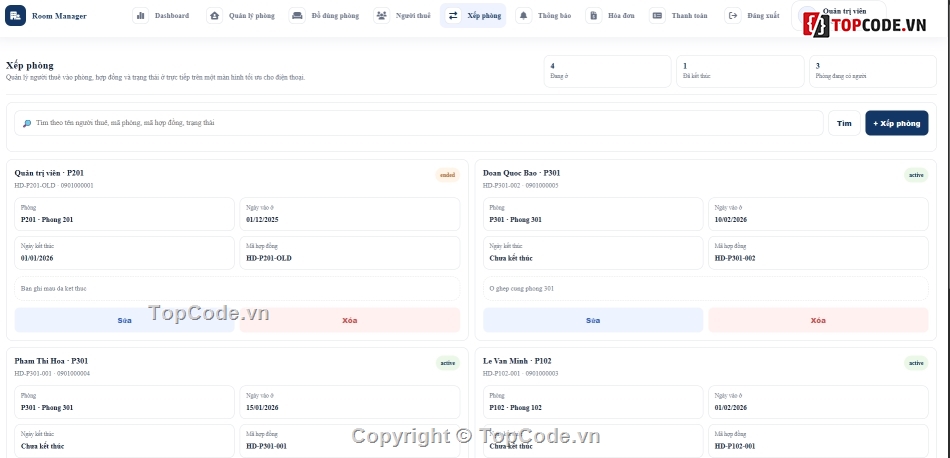Select the Đăng xuất label
Screen dimensions: 950x458
coord(763,16)
